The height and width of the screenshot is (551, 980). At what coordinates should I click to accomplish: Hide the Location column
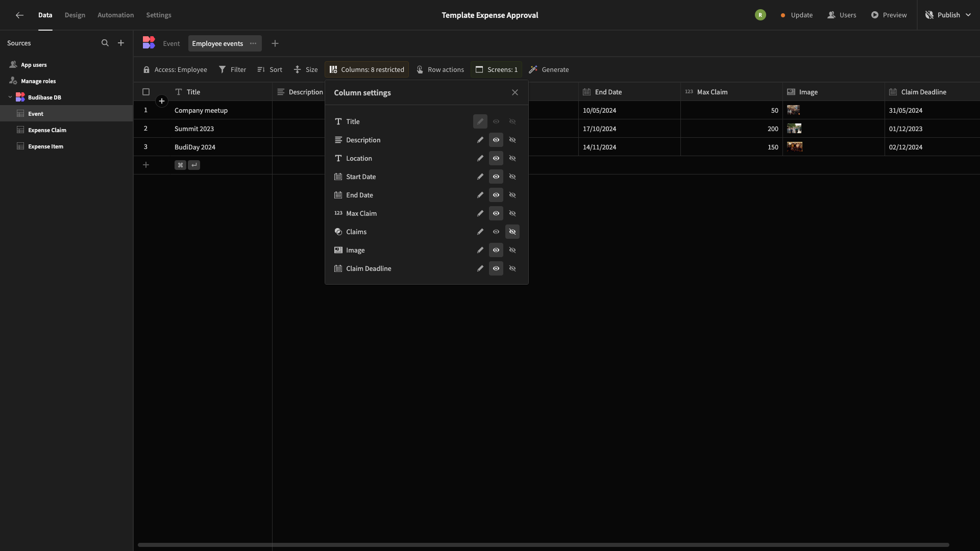(512, 158)
